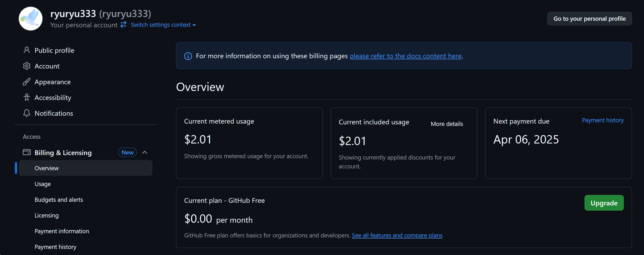This screenshot has width=644, height=255.
Task: Click Your personal account subtitle
Action: coord(84,25)
